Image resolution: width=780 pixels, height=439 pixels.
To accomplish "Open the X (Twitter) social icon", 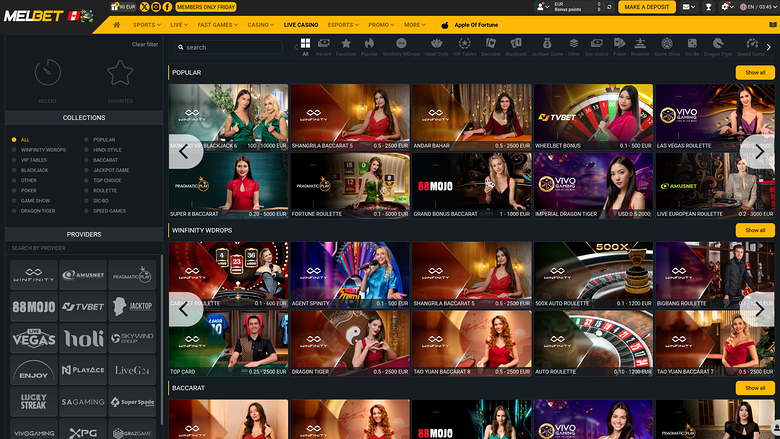I will click(144, 7).
